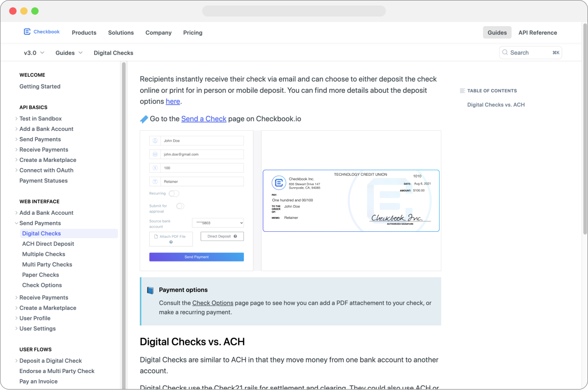Open the Company menu
Image resolution: width=588 pixels, height=390 pixels.
[158, 33]
